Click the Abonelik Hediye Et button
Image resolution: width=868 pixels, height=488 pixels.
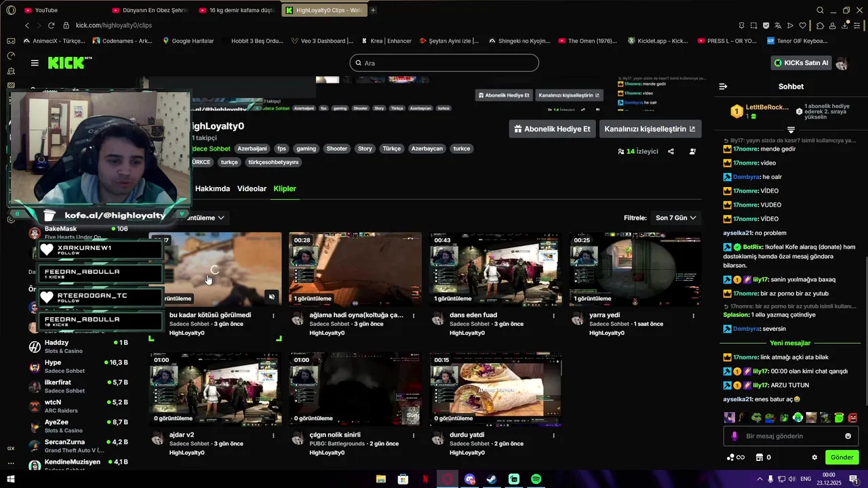[552, 129]
